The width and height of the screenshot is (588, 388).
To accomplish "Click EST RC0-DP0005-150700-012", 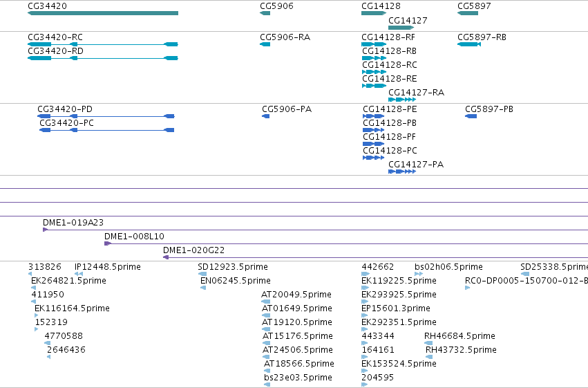I will click(467, 288).
